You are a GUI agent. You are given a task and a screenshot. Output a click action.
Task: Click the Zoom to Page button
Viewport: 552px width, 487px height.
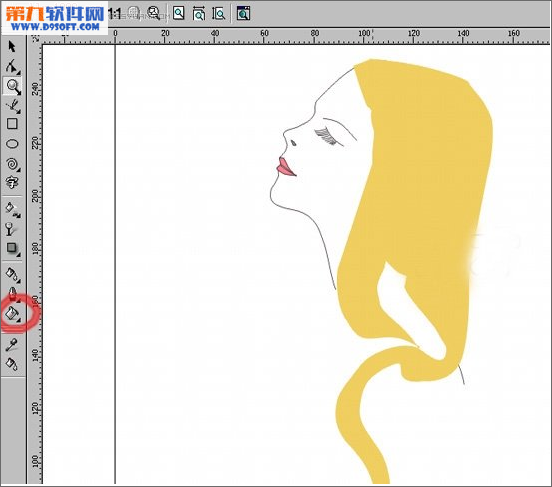point(179,13)
